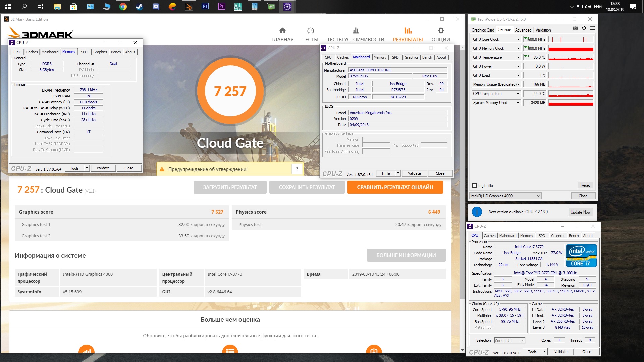Switch to Advanced tab in GPU-Z
The height and width of the screenshot is (362, 644).
pyautogui.click(x=523, y=30)
